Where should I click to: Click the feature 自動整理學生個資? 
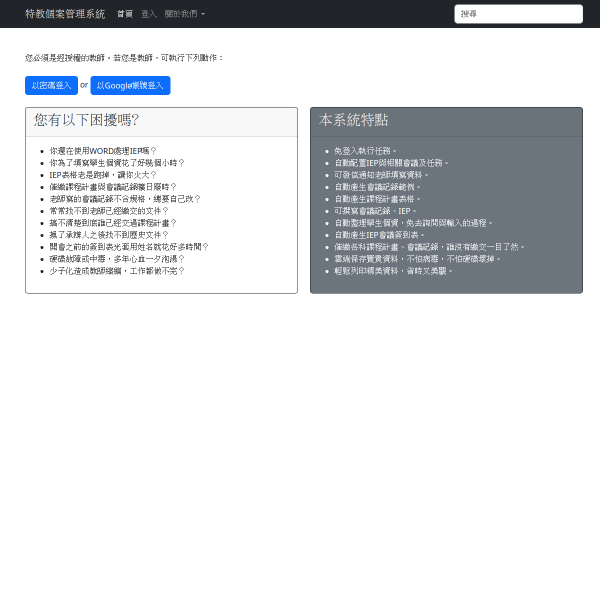point(413,223)
